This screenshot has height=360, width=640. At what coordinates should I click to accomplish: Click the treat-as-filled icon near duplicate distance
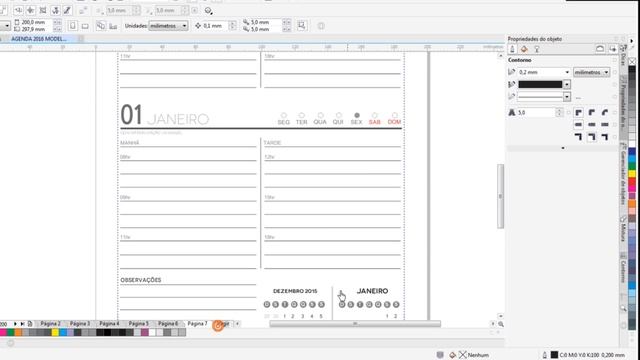tap(301, 26)
